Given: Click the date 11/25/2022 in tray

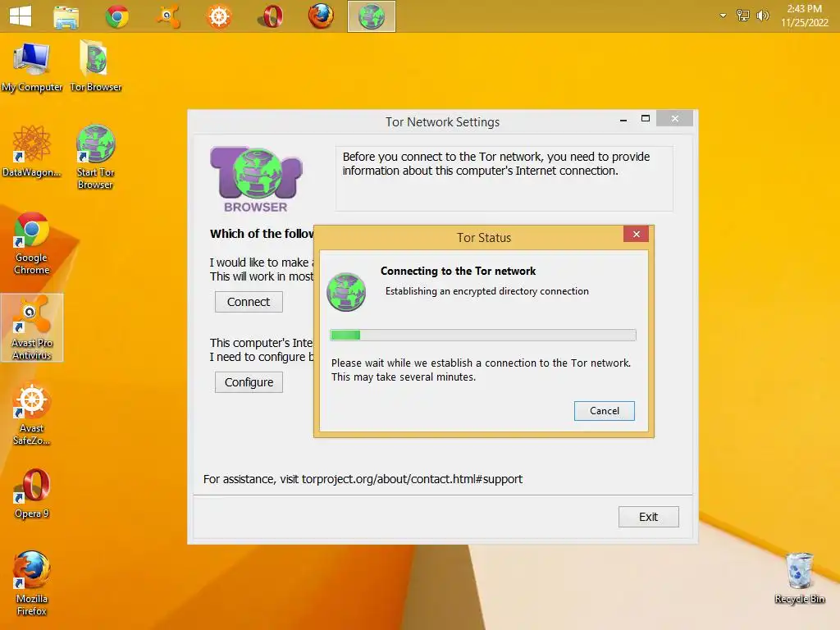Looking at the screenshot, I should click(x=804, y=22).
